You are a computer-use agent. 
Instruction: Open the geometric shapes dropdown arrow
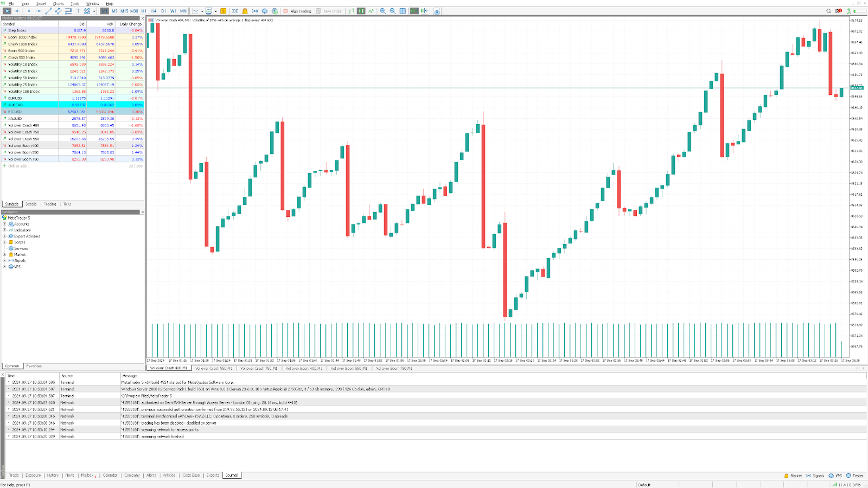(x=94, y=11)
